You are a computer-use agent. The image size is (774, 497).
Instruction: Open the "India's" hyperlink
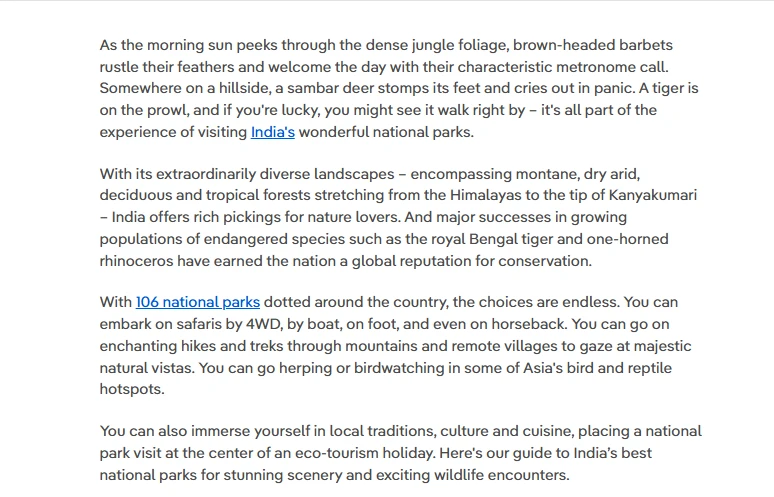click(272, 132)
